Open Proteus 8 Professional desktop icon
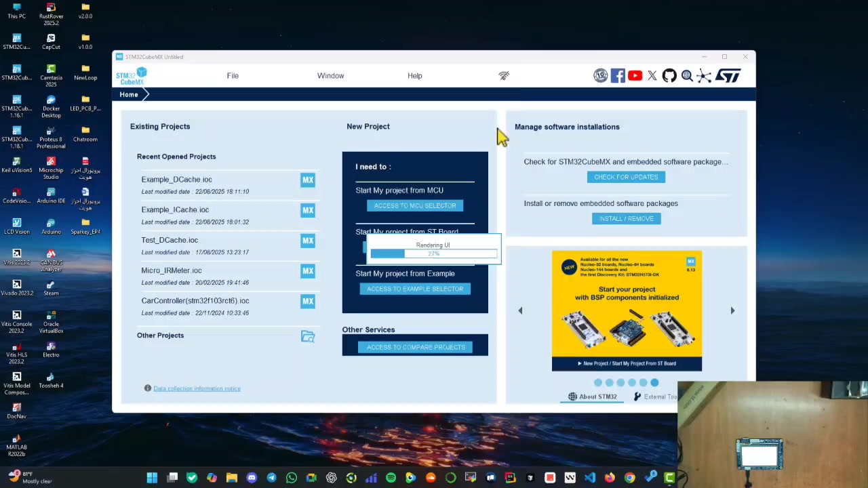The image size is (868, 488). pyautogui.click(x=51, y=138)
